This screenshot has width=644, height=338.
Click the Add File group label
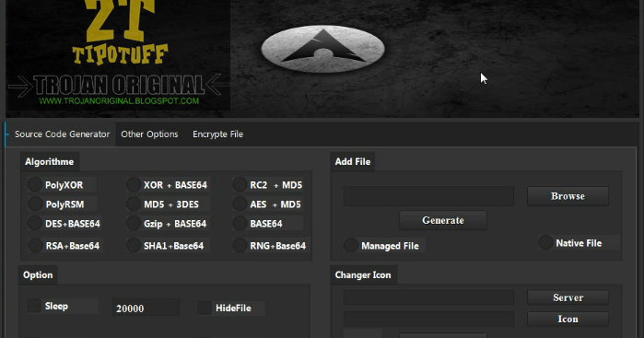pos(352,161)
